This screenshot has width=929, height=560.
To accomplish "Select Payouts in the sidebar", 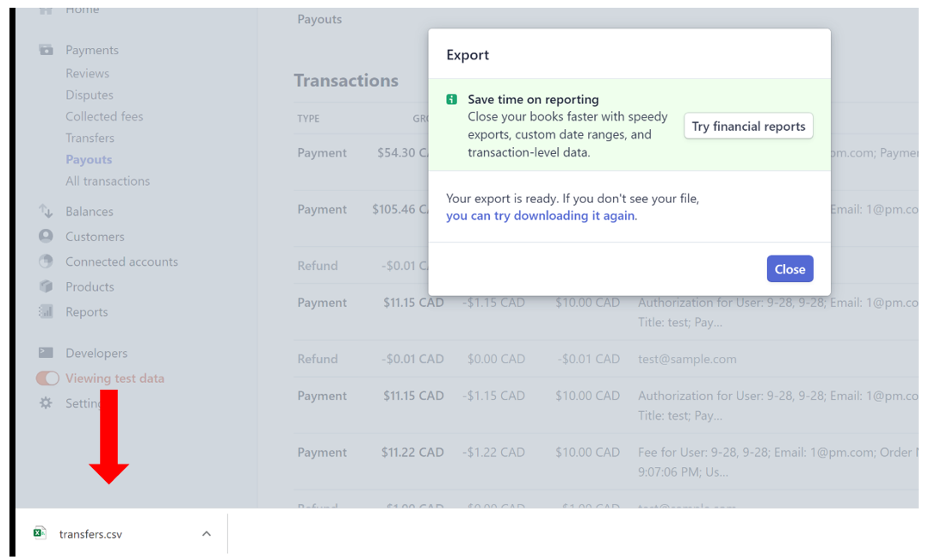I will click(x=89, y=159).
